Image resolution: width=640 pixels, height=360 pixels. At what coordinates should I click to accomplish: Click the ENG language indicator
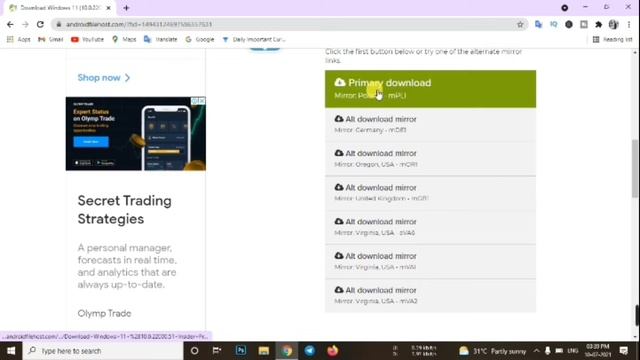573,351
